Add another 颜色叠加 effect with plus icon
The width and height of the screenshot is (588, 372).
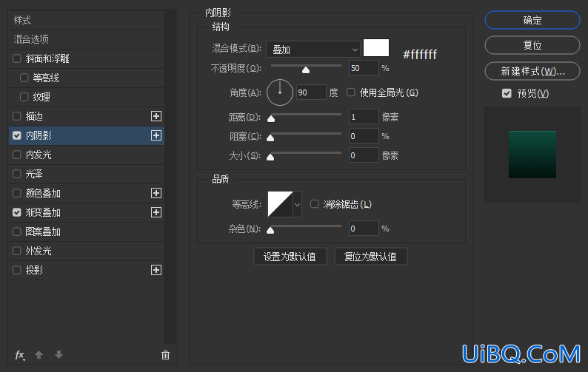pyautogui.click(x=156, y=193)
